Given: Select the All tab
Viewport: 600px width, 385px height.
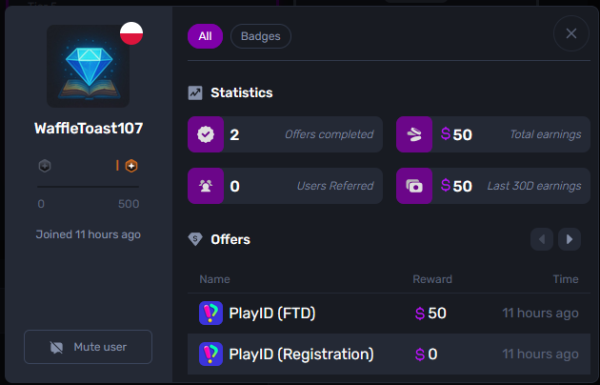Looking at the screenshot, I should point(205,36).
